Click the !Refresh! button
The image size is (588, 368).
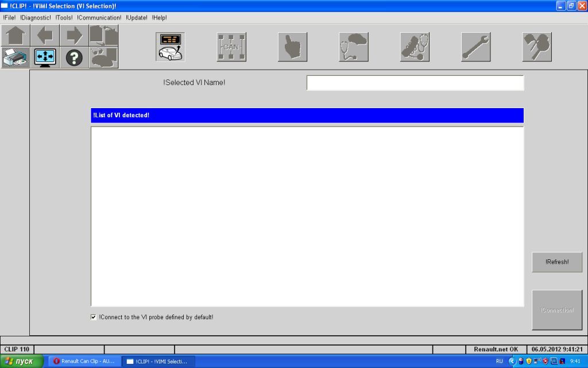pos(557,262)
